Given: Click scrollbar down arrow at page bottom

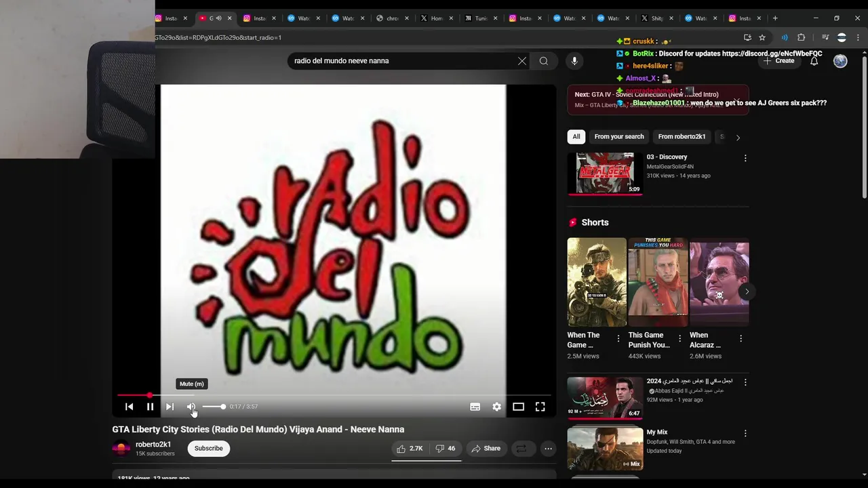Looking at the screenshot, I should coord(864,475).
